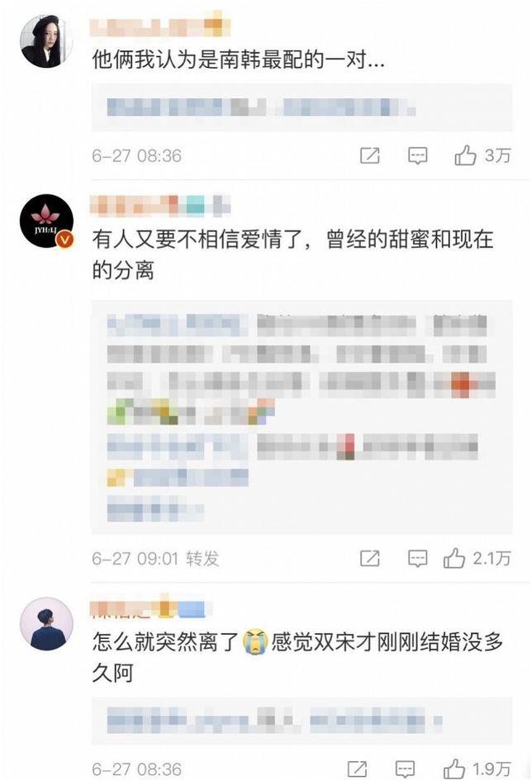Like the comment with 2.1万 likes
This screenshot has height=781, width=532.
click(477, 559)
